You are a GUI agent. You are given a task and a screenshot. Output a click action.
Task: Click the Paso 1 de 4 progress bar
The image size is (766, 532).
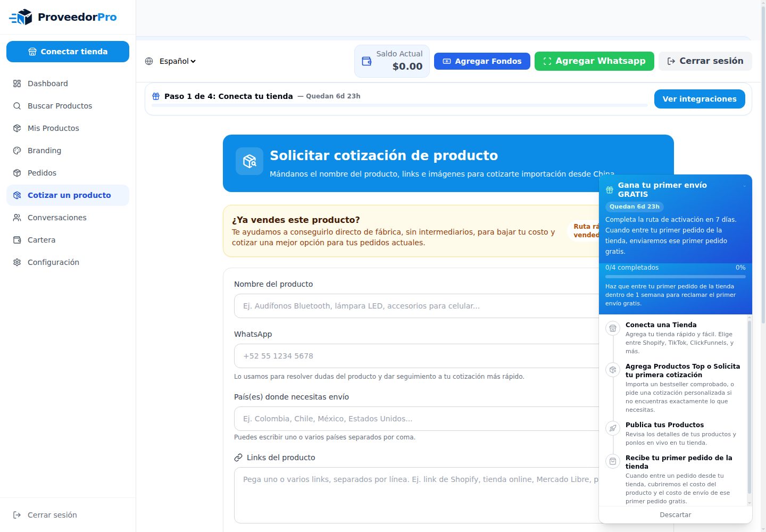point(399,105)
